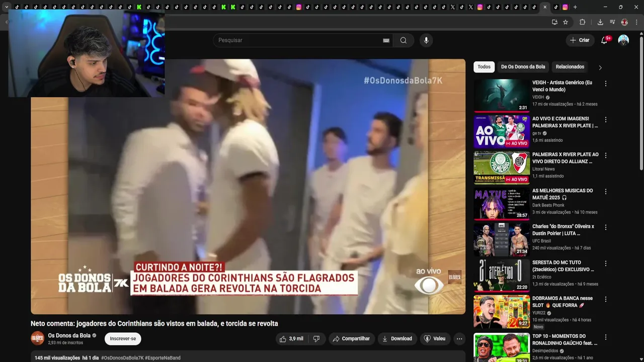Like the video showing 3,9 mil
Viewport: 644px width, 362px height.
pos(292,339)
